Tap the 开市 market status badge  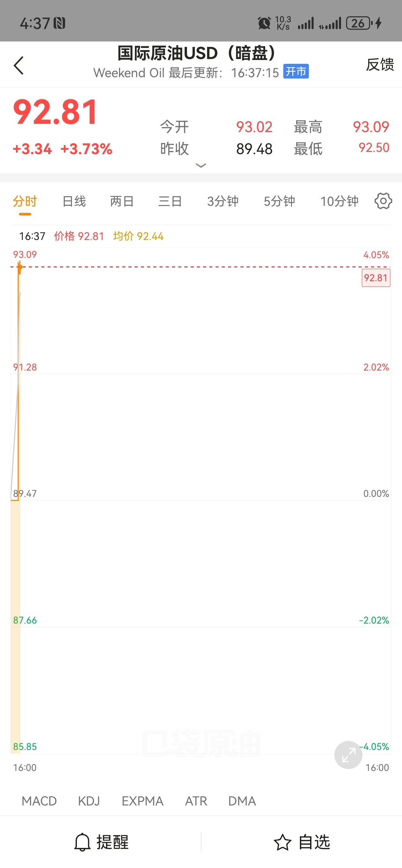tap(296, 71)
